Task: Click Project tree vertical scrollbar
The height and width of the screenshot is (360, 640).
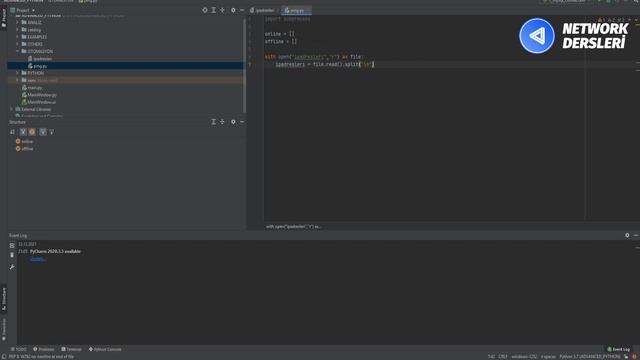Action: [x=244, y=65]
